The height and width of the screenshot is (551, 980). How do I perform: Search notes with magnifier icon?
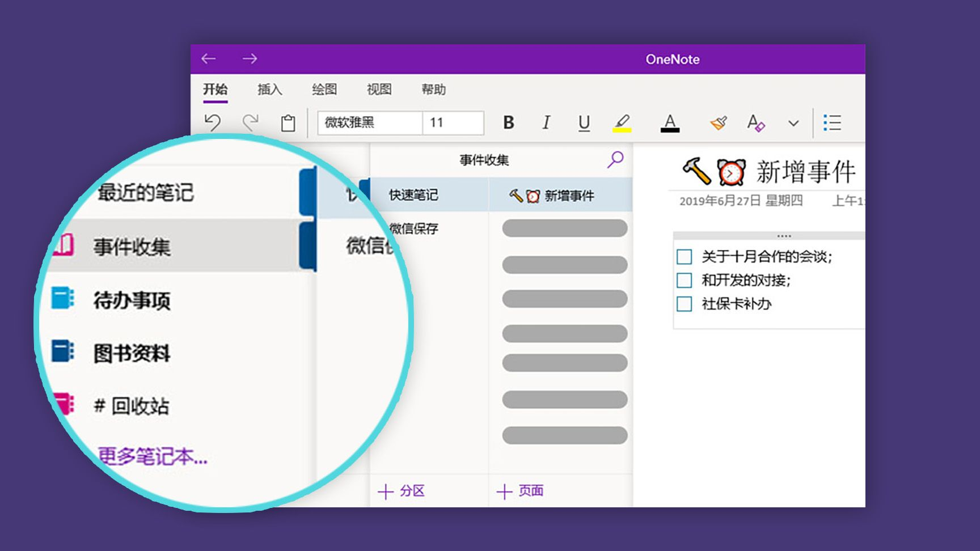tap(615, 159)
